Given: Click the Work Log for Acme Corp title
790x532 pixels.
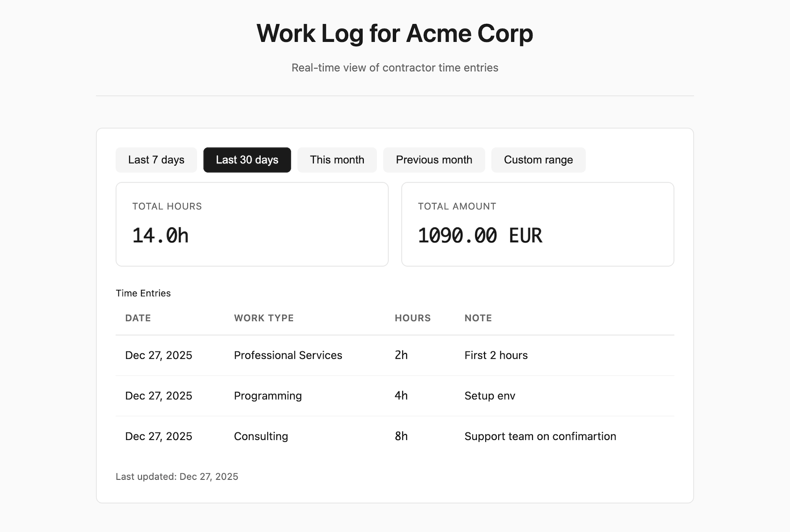Looking at the screenshot, I should click(395, 34).
